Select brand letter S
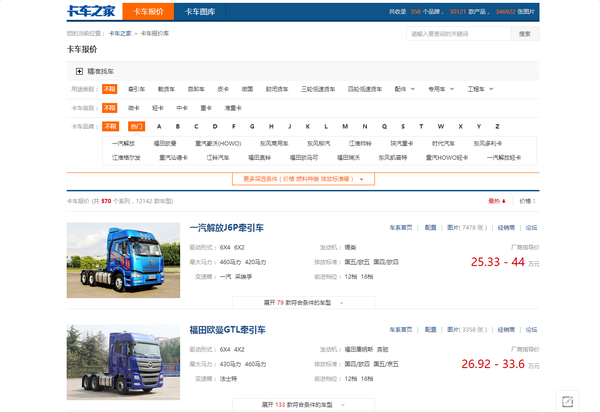Screen dimensions: 600x412 point(403,126)
